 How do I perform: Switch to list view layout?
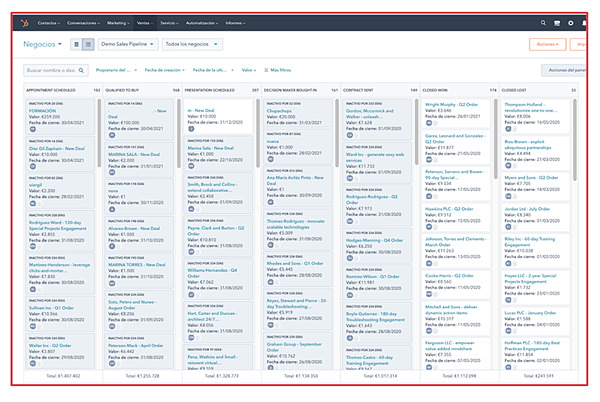(x=77, y=45)
